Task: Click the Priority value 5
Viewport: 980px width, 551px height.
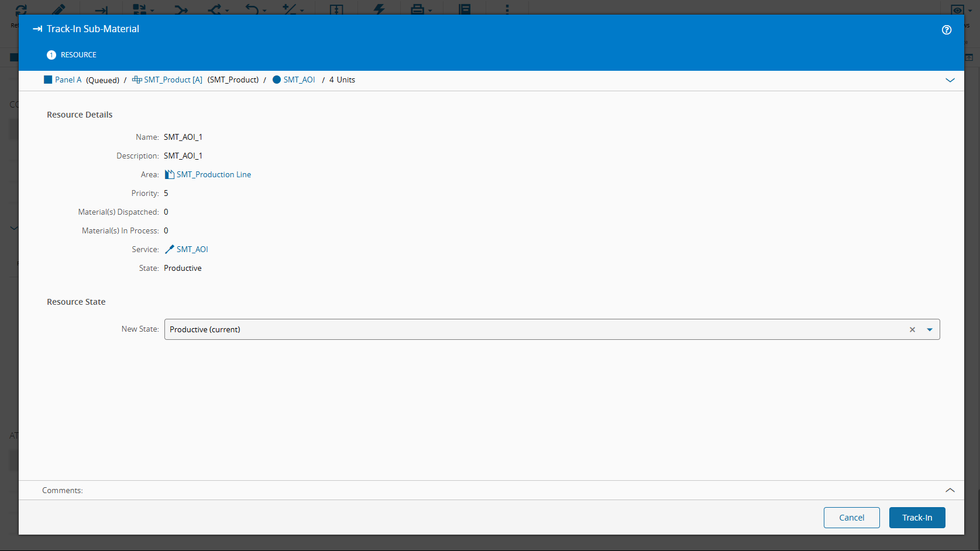Action: [x=166, y=193]
